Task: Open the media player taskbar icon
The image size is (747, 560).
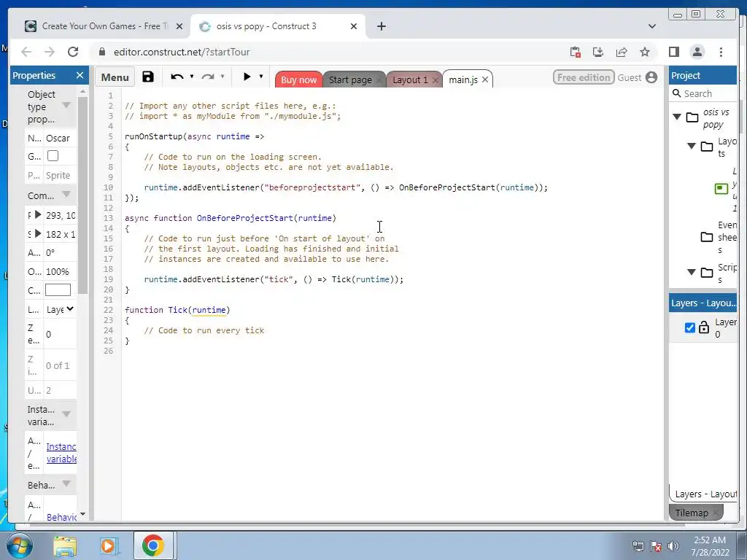Action: [108, 545]
